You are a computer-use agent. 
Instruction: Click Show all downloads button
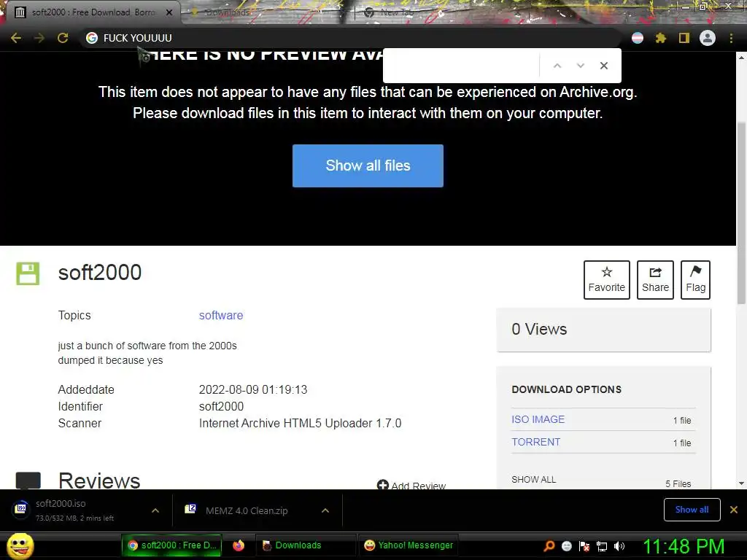692,510
